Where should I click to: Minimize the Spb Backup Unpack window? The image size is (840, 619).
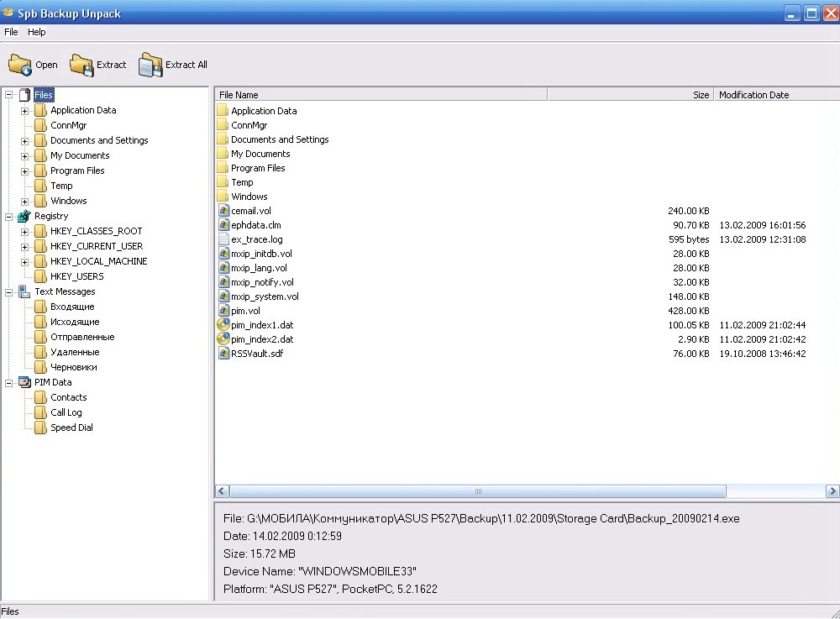point(792,13)
